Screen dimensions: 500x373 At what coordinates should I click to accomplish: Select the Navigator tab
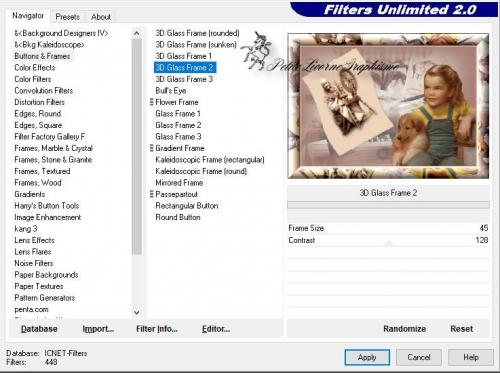(x=28, y=16)
